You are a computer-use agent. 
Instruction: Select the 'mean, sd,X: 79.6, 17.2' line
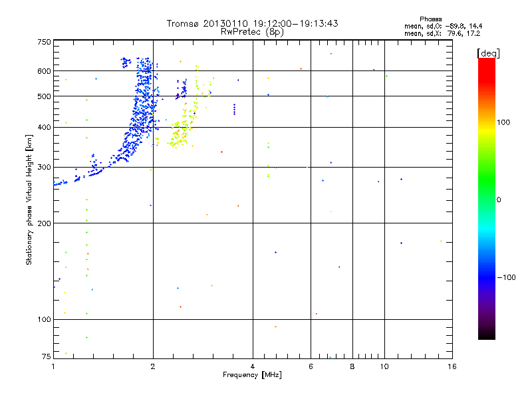(442, 33)
